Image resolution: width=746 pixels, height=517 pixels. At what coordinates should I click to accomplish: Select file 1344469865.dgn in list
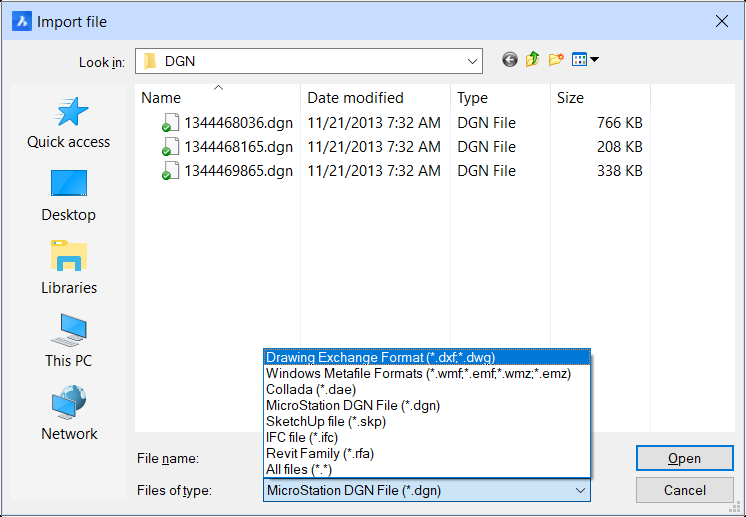238,171
